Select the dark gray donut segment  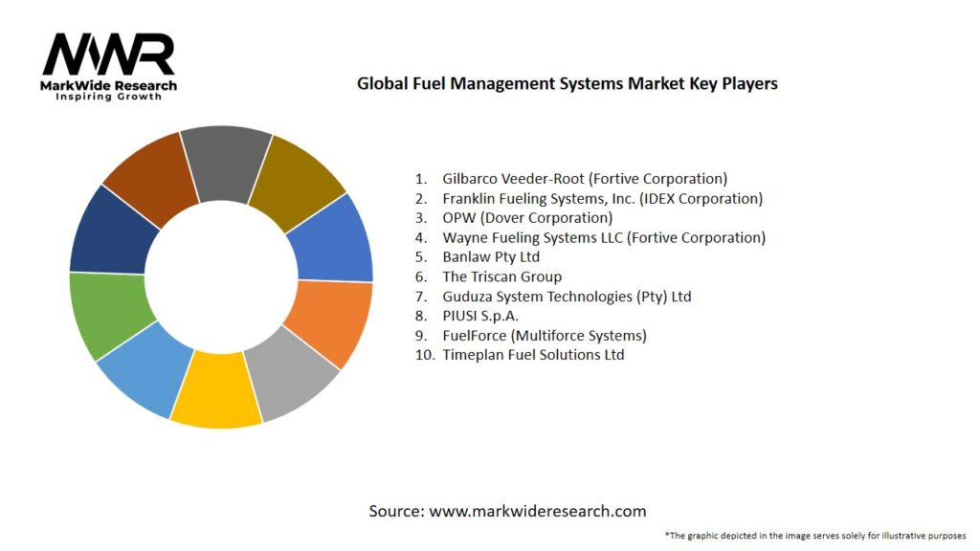tap(224, 154)
